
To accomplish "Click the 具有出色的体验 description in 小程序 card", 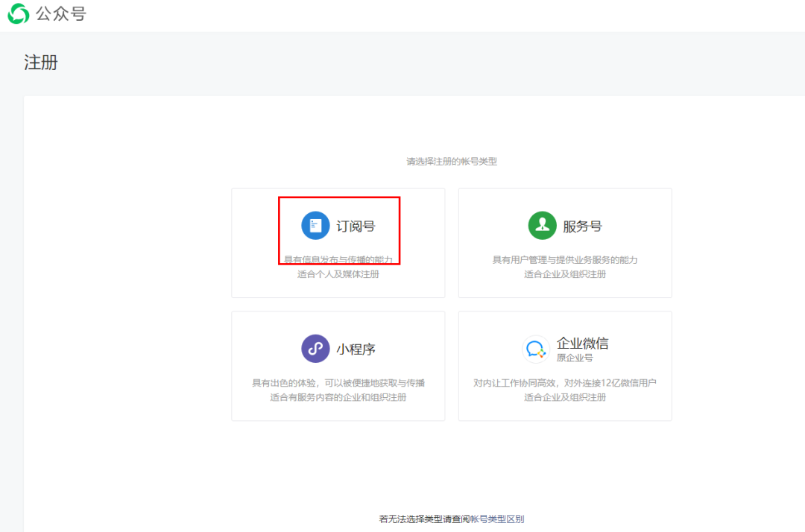I will (x=280, y=383).
